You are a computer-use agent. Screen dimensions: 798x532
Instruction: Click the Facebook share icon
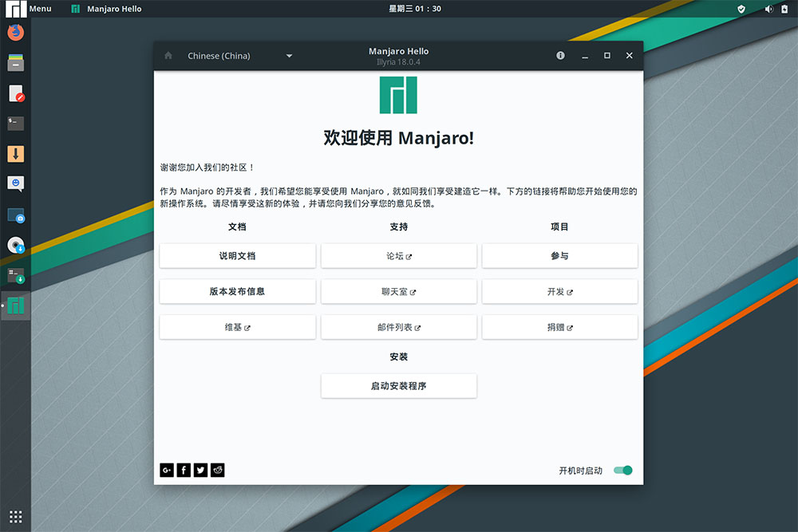tap(183, 470)
